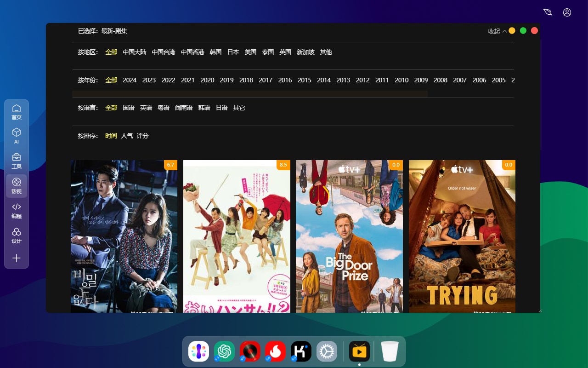Open system settings gear in dock

coord(327,351)
